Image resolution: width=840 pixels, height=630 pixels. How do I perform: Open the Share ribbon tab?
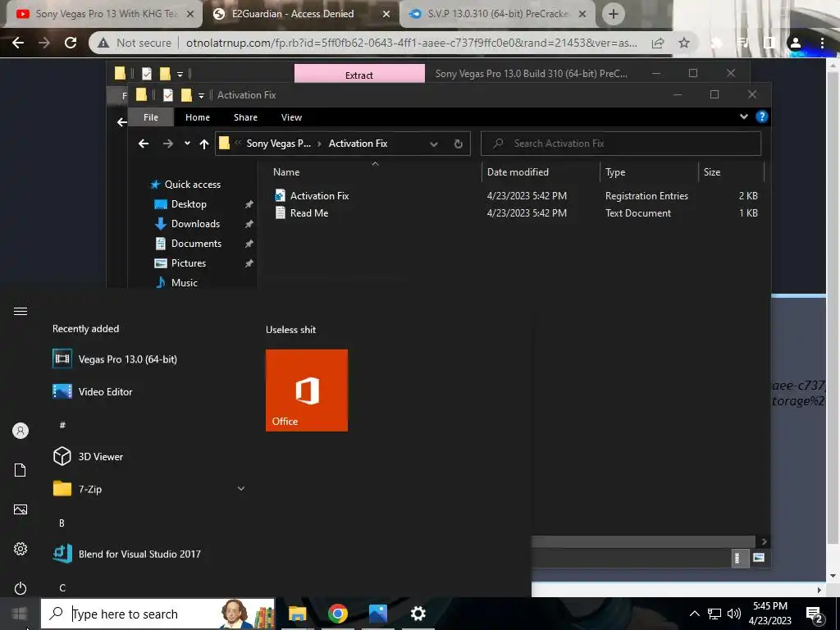(x=245, y=117)
